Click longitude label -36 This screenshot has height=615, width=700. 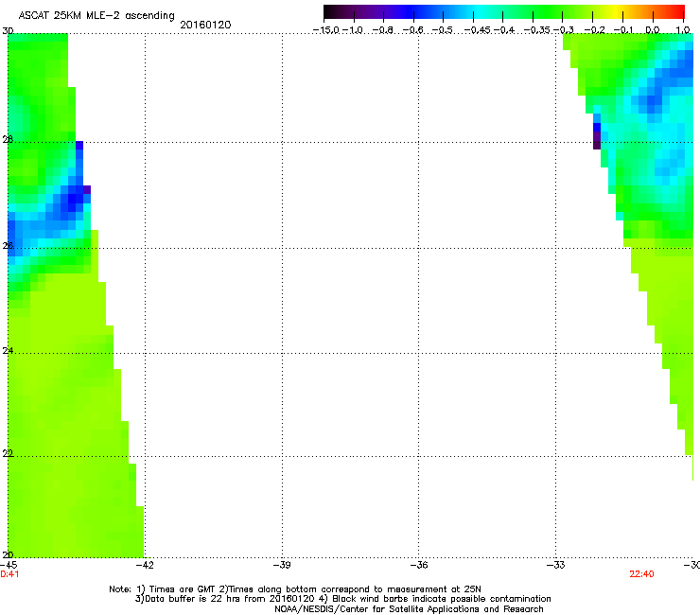[418, 565]
